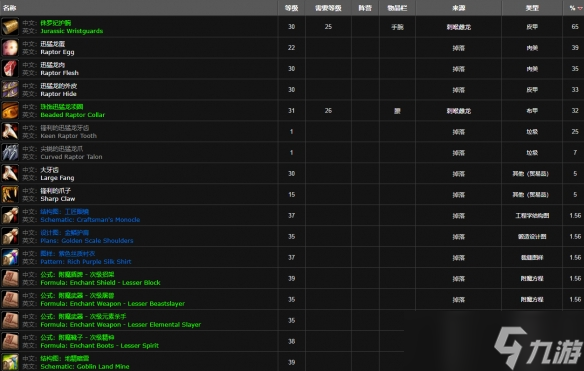Screen dimensions: 584x371
Task: Open Formula: Enchant Shield - Lesser Block link
Action: [x=100, y=283]
